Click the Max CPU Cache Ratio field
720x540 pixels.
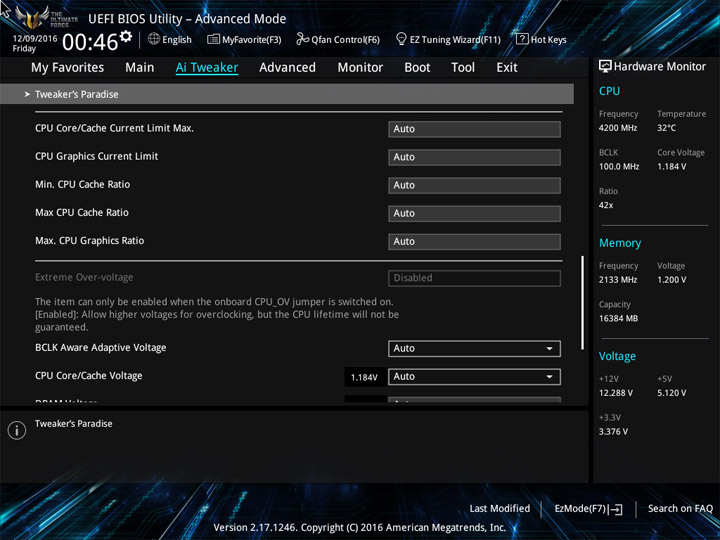point(474,214)
